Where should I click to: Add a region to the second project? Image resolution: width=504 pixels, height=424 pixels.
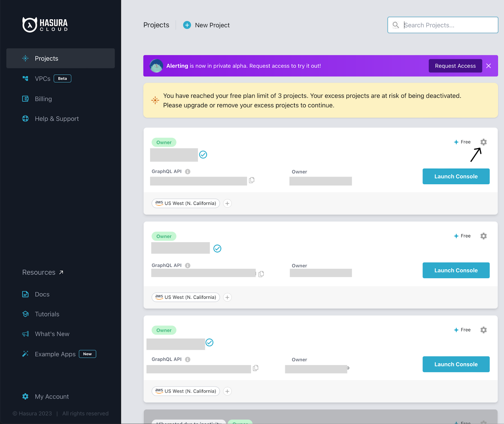pyautogui.click(x=227, y=297)
